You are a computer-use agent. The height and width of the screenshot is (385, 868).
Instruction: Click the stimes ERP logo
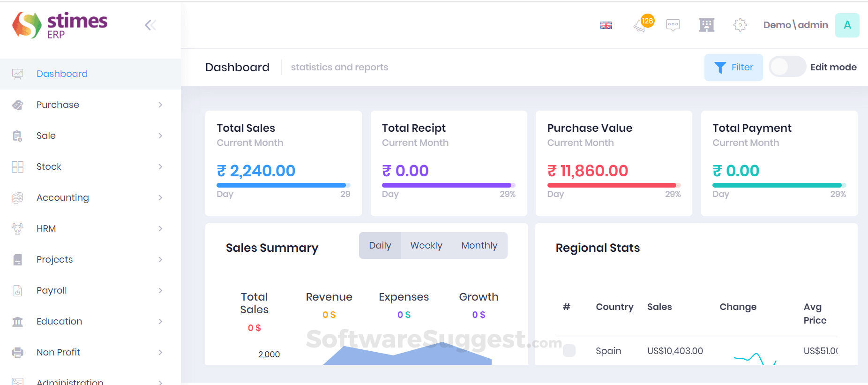(x=60, y=25)
